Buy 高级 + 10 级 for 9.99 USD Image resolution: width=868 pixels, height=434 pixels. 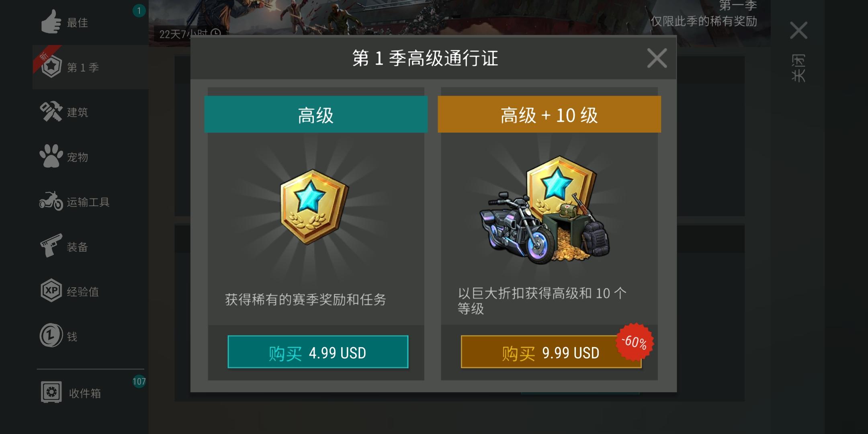tap(551, 352)
